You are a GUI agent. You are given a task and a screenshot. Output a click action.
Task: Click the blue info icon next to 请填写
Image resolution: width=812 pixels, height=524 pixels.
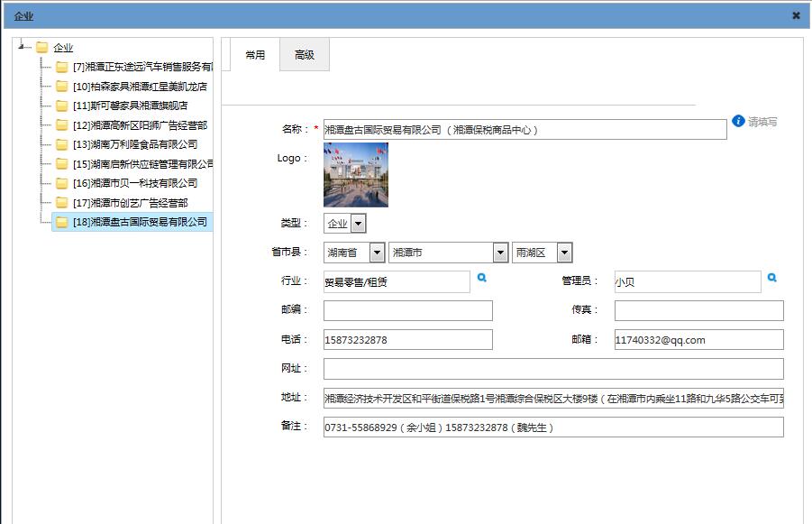coord(738,121)
